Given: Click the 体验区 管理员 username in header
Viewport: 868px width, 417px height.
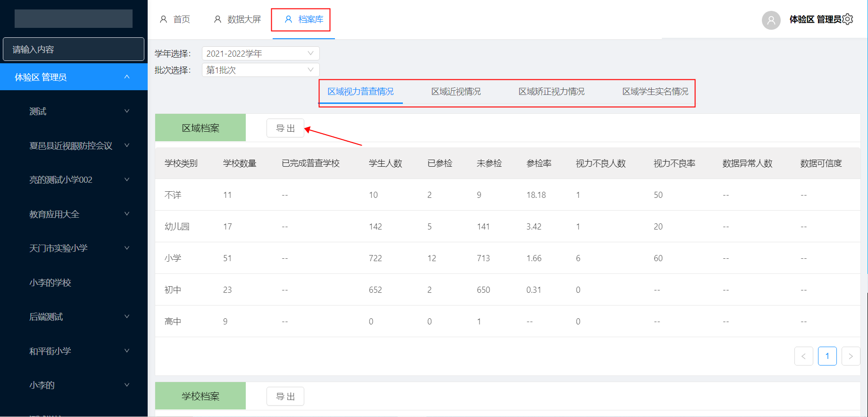Looking at the screenshot, I should point(816,19).
